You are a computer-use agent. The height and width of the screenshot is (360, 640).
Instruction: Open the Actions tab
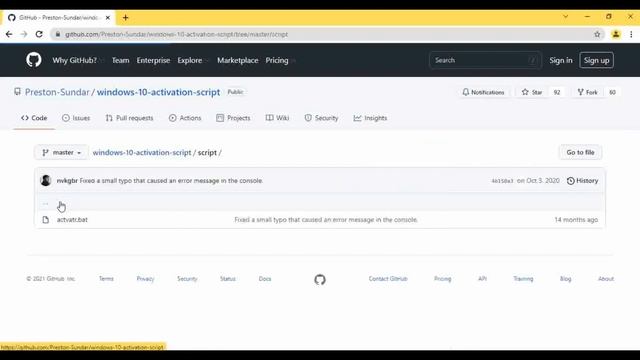click(x=185, y=118)
